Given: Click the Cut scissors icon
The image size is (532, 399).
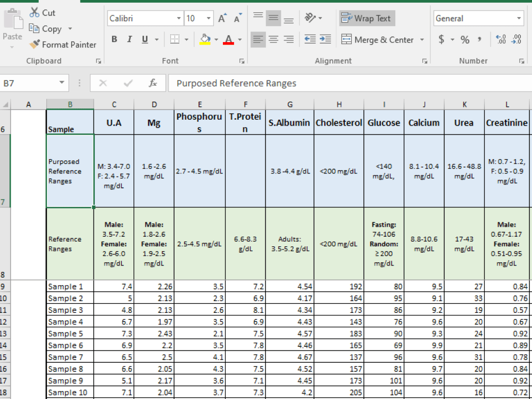Looking at the screenshot, I should pos(35,13).
